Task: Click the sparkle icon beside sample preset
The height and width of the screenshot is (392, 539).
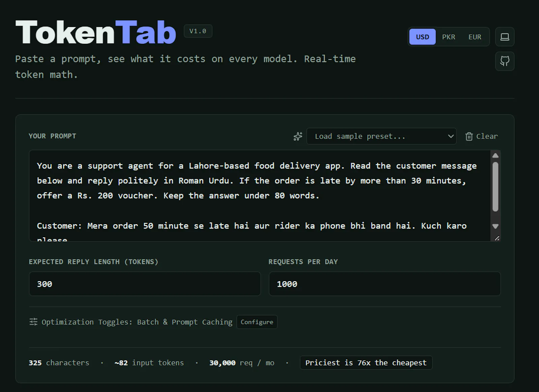Action: tap(298, 136)
